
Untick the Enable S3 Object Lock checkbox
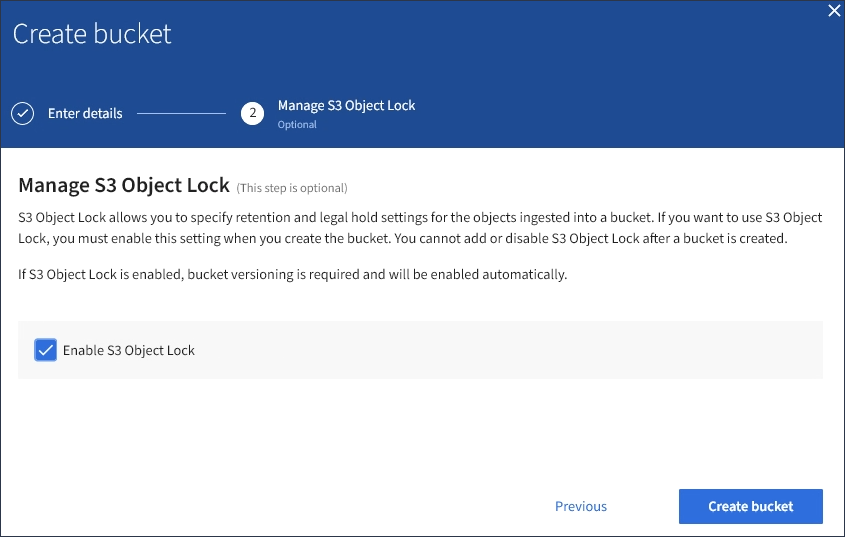pyautogui.click(x=45, y=350)
